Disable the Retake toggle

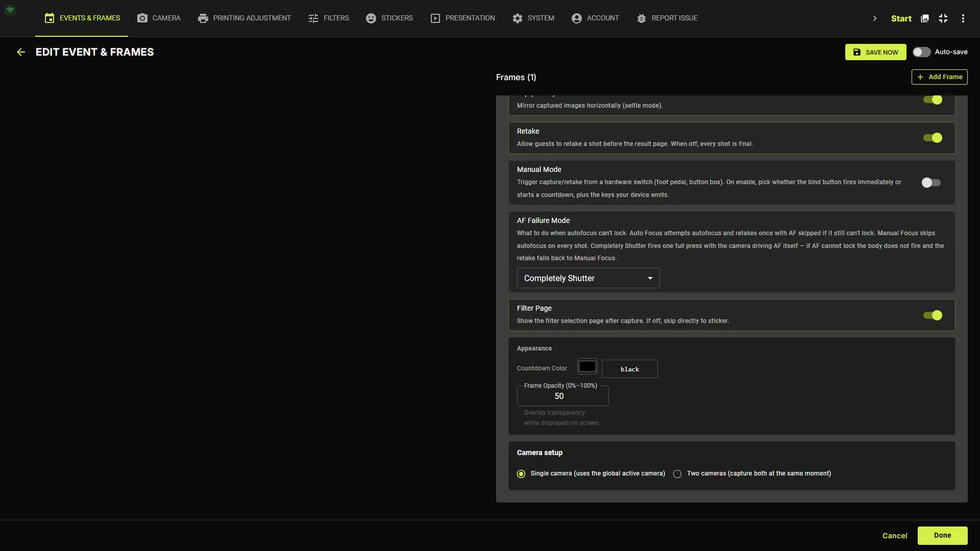[933, 138]
